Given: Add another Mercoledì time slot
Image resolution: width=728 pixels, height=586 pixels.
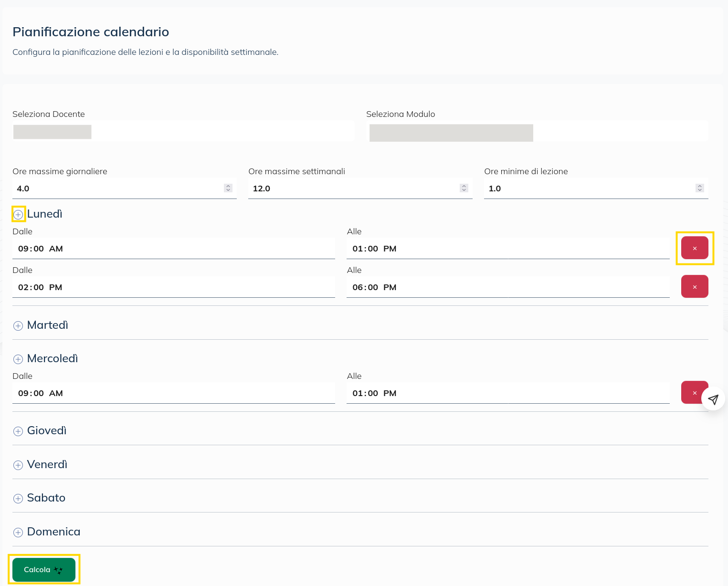Looking at the screenshot, I should pos(18,359).
